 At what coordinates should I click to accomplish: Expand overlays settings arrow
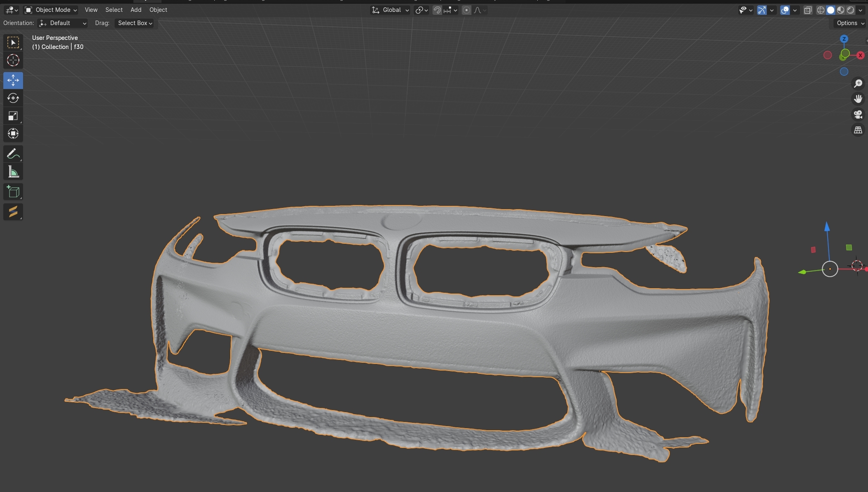795,10
